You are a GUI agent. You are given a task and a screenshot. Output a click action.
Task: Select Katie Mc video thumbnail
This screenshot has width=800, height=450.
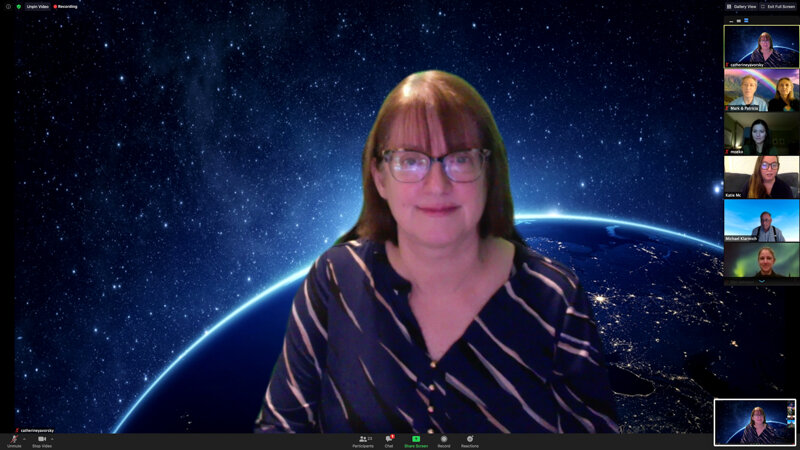click(761, 177)
